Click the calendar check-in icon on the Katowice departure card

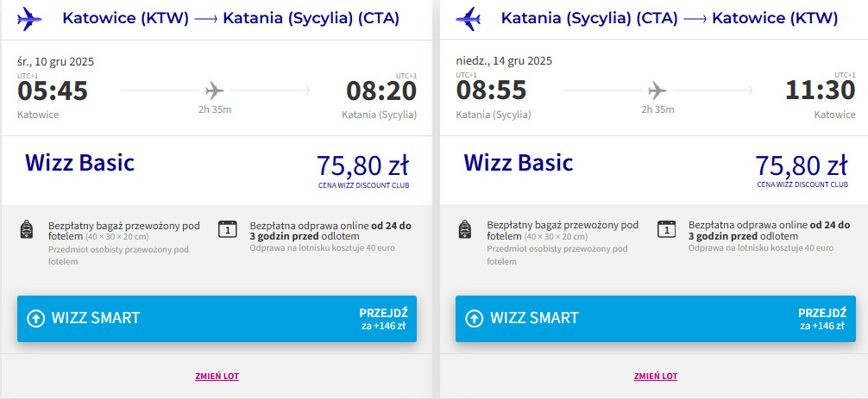click(228, 229)
